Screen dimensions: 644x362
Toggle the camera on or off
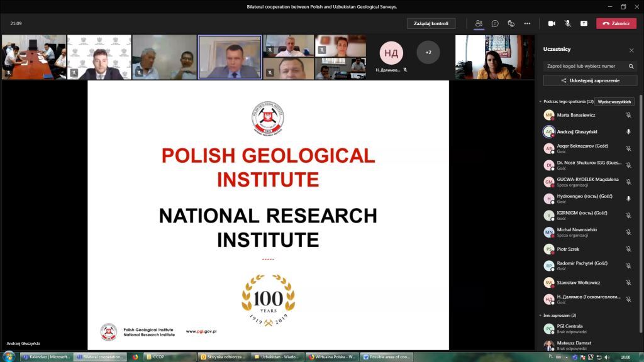pos(552,23)
